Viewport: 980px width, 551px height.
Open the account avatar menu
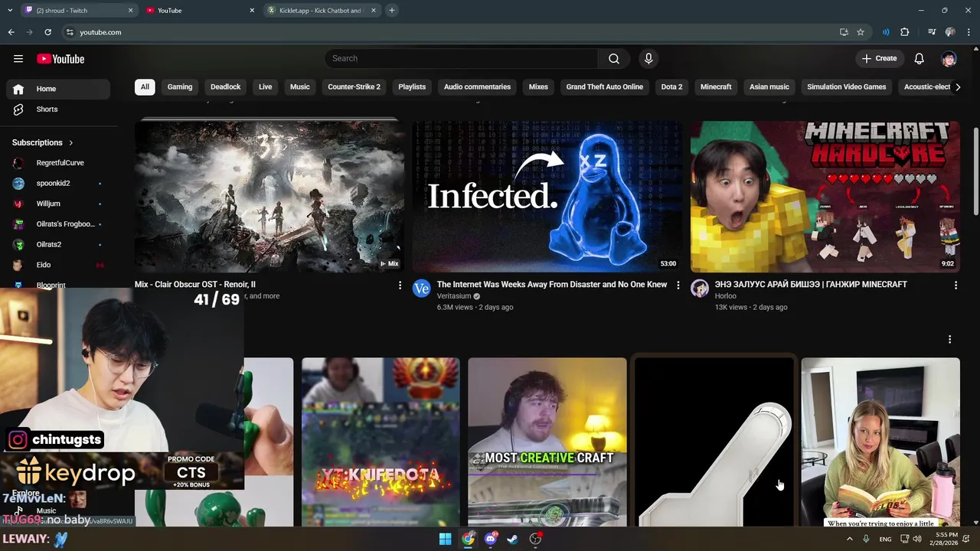(x=949, y=59)
